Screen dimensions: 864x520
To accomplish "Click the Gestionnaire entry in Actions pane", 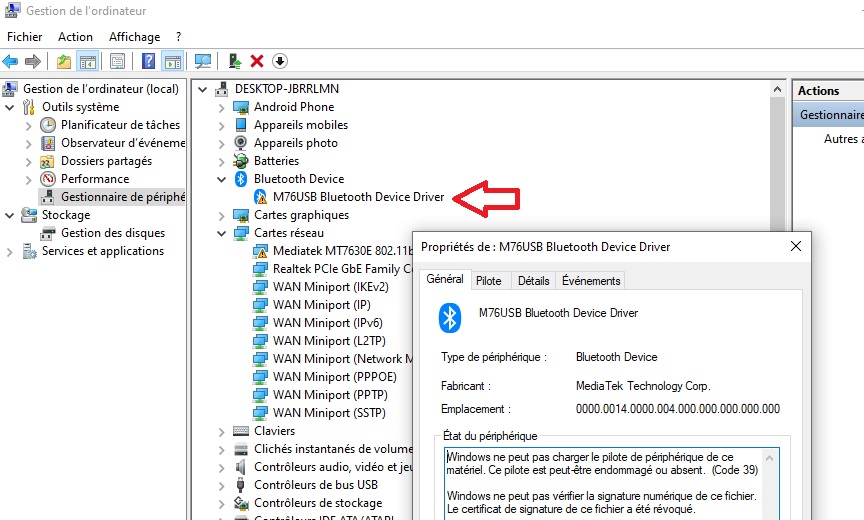I will 831,115.
